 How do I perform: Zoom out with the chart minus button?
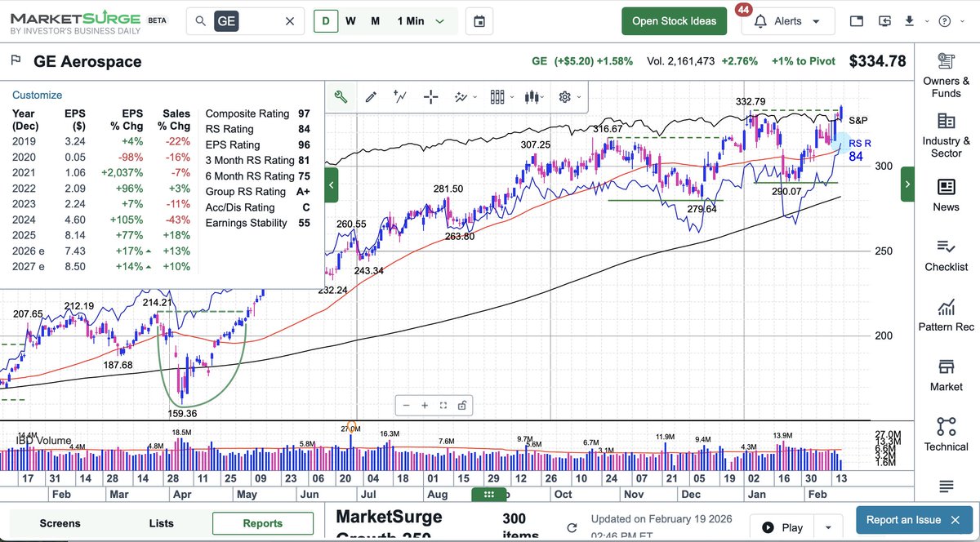[406, 406]
